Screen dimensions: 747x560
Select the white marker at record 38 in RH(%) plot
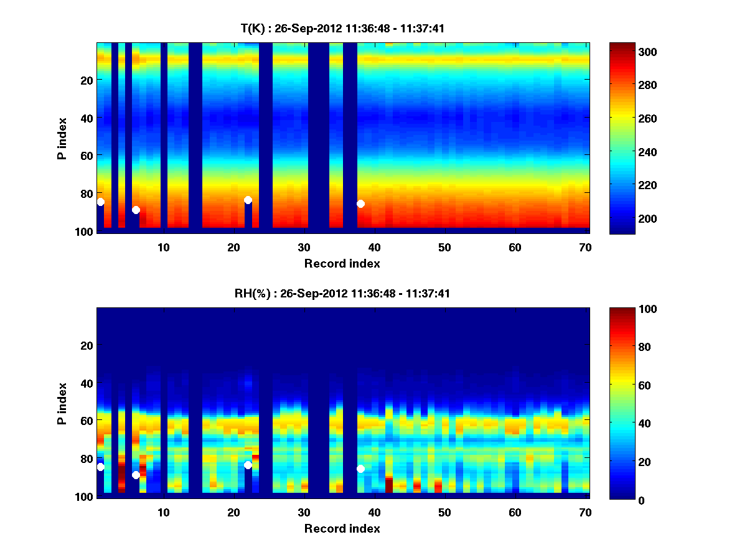(x=360, y=469)
